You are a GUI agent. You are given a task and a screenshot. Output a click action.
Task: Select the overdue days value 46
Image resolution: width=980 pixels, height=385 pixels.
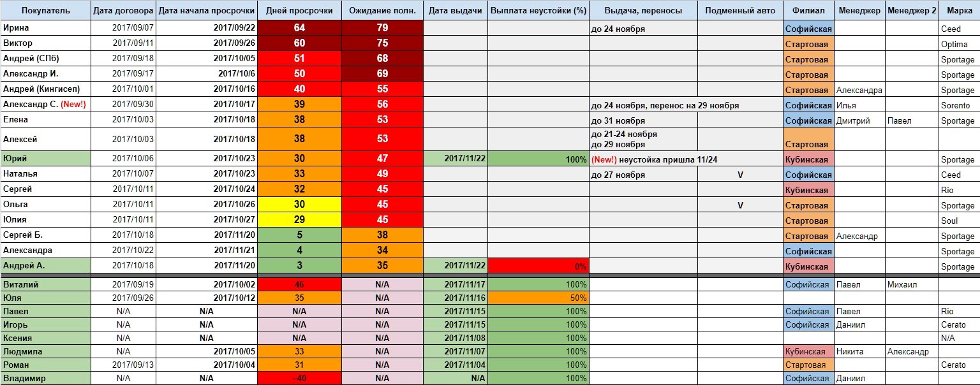coord(299,285)
